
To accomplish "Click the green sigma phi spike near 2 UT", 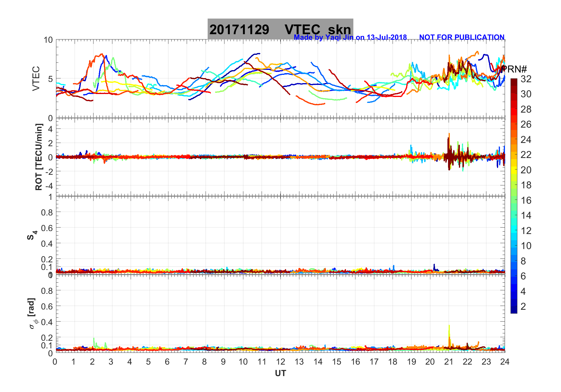I will [94, 342].
